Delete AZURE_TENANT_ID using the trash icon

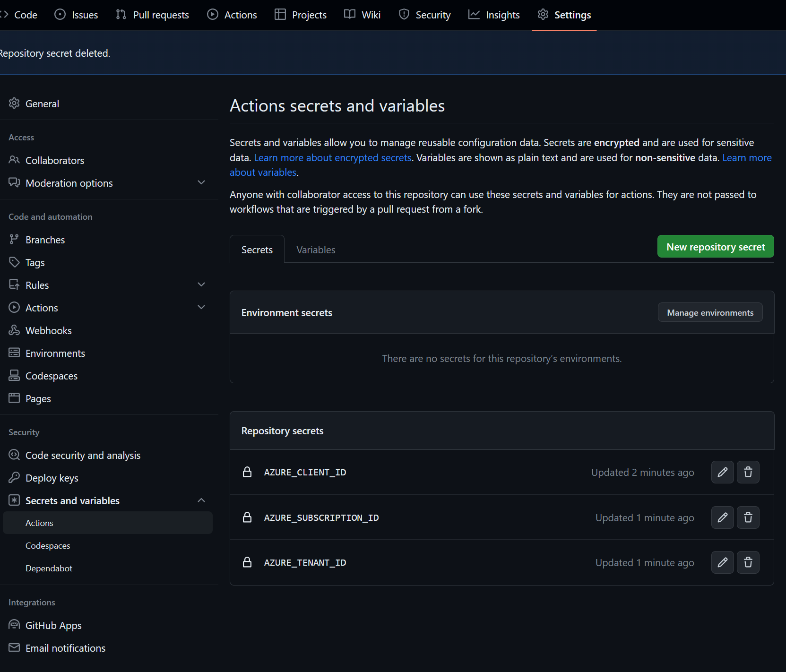click(x=748, y=562)
